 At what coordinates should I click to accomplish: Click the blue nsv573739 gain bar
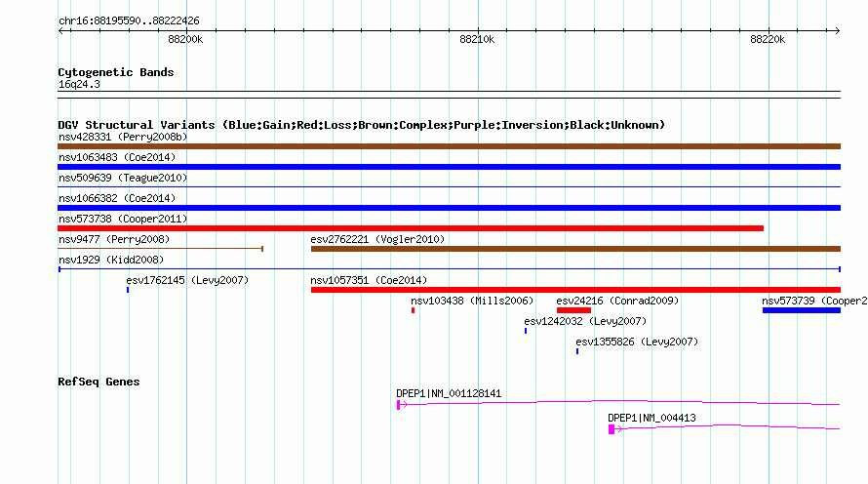pyautogui.click(x=802, y=310)
